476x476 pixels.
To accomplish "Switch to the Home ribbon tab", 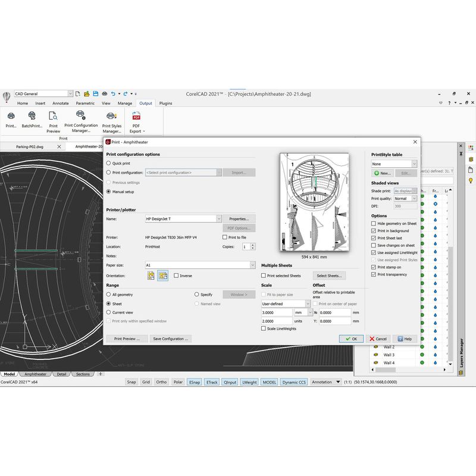I will 23,103.
